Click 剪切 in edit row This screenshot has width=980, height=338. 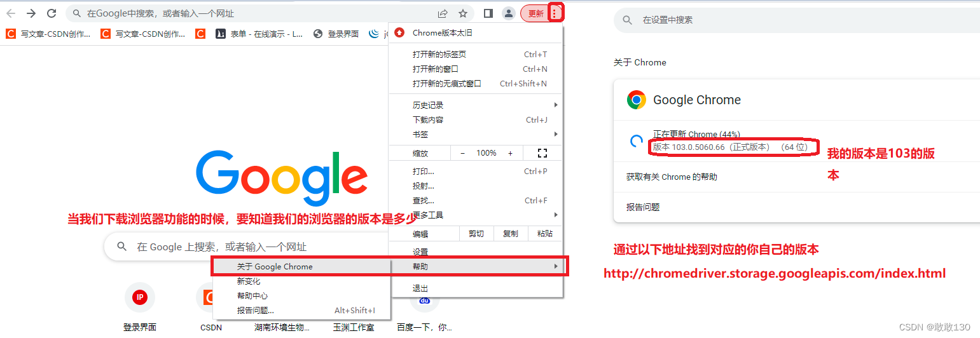pyautogui.click(x=476, y=234)
